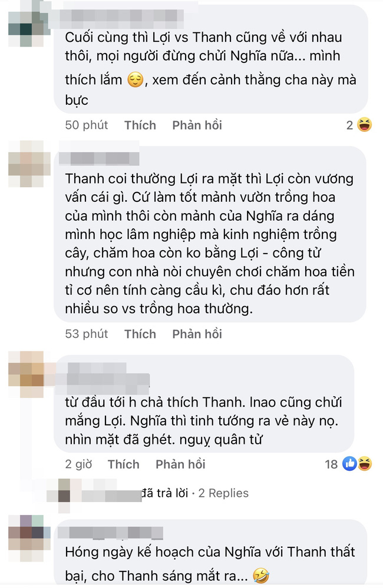Click the blue like reaction icon

coord(349,464)
